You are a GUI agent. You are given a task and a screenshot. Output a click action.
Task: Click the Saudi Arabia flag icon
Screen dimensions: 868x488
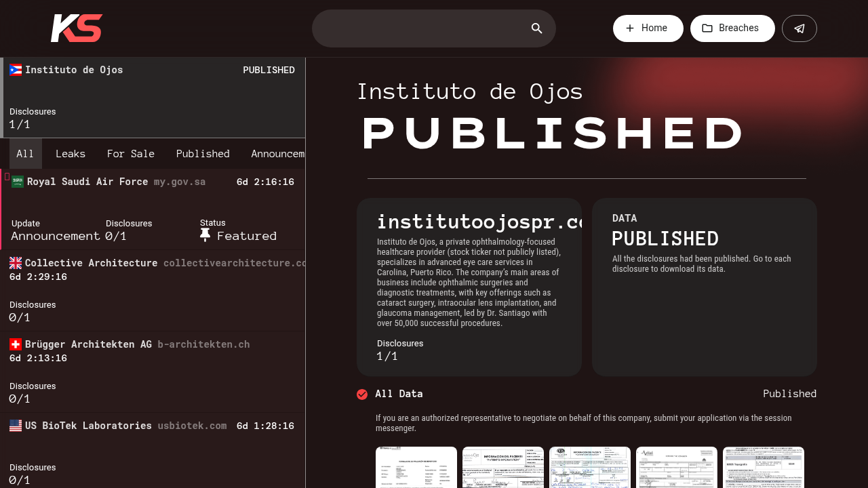click(18, 182)
